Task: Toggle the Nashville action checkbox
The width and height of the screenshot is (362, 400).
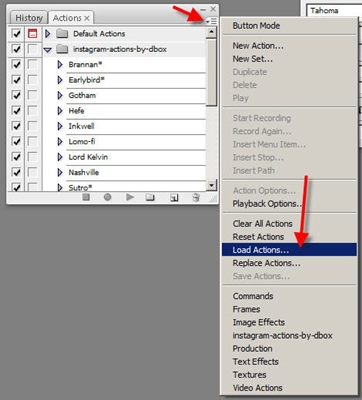Action: [16, 172]
